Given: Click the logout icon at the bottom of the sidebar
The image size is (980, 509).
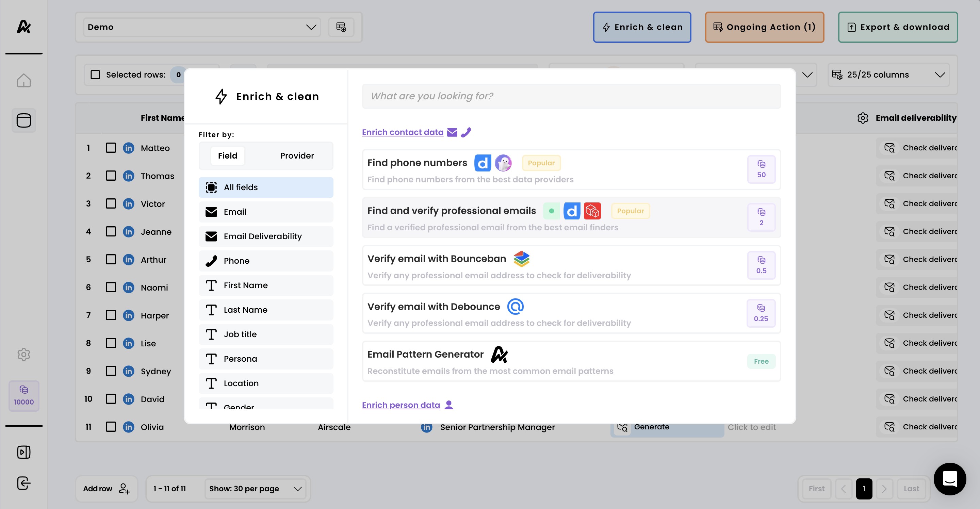Looking at the screenshot, I should tap(23, 483).
